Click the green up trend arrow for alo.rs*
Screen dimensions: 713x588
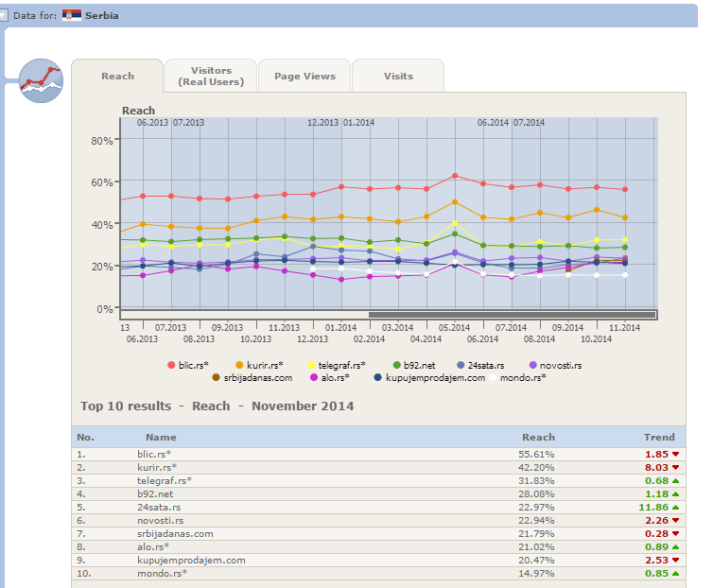tap(676, 546)
